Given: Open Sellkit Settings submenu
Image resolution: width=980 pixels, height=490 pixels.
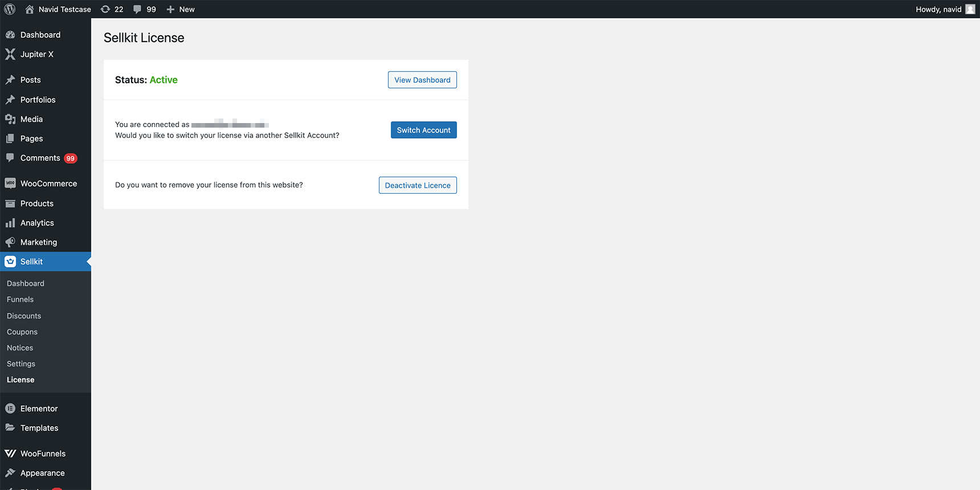Looking at the screenshot, I should 21,364.
